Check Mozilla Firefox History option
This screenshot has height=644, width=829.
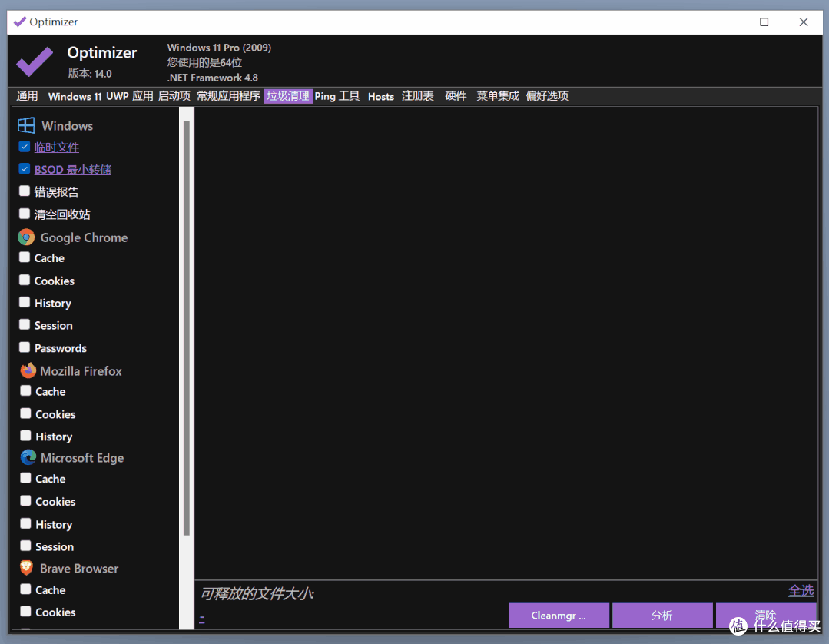[25, 436]
